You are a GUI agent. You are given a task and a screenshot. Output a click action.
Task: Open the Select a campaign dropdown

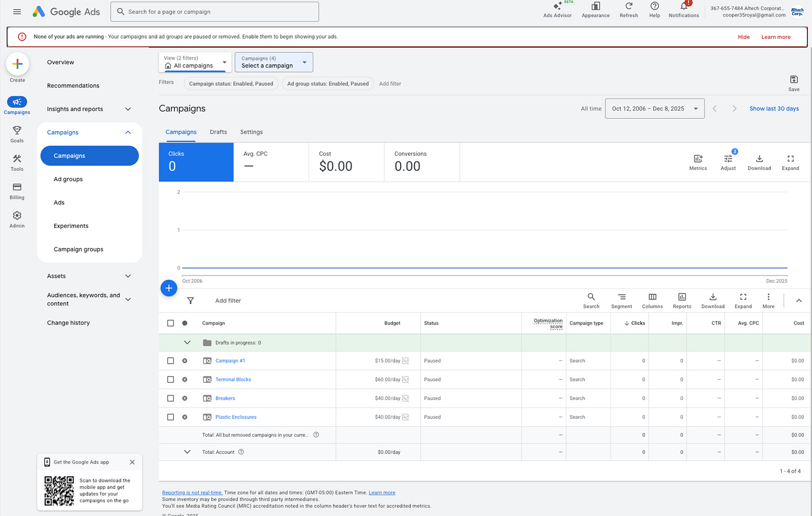pyautogui.click(x=274, y=62)
